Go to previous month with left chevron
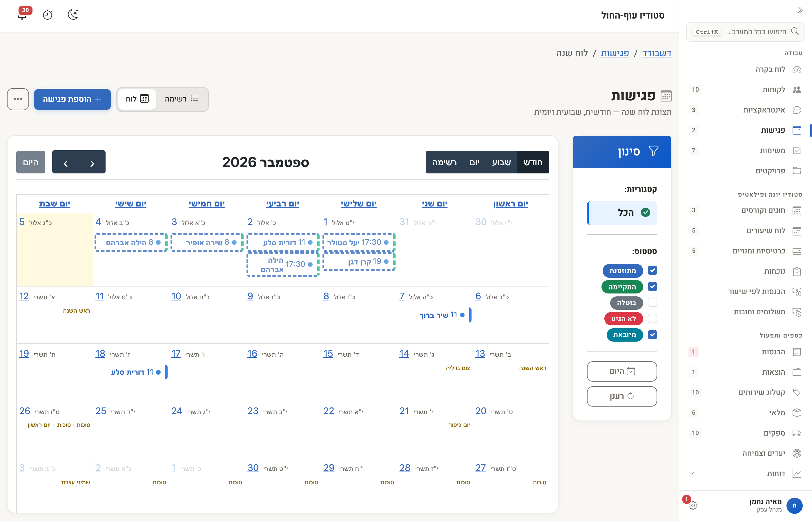The image size is (812, 522). click(x=66, y=162)
